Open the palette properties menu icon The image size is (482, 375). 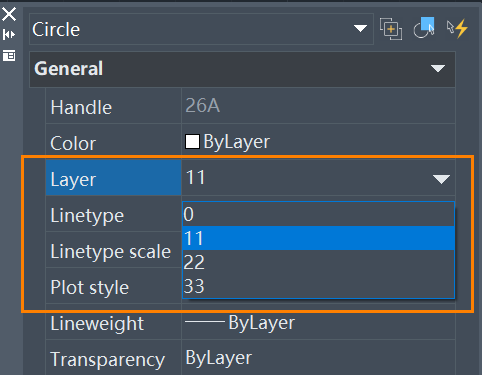tap(9, 55)
